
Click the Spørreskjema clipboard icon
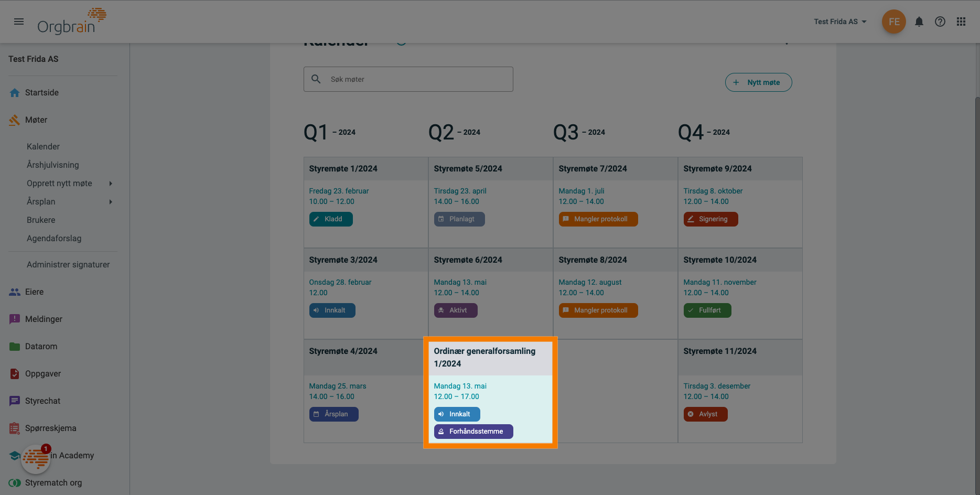pyautogui.click(x=15, y=428)
